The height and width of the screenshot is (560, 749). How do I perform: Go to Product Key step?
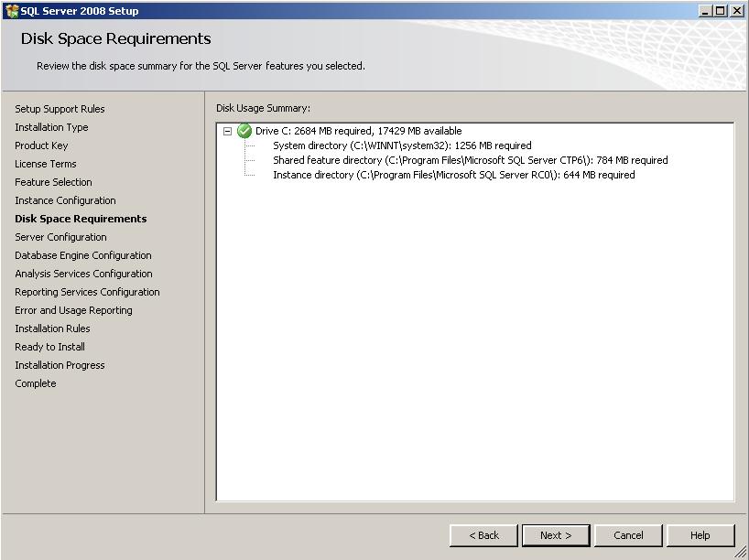(x=41, y=145)
